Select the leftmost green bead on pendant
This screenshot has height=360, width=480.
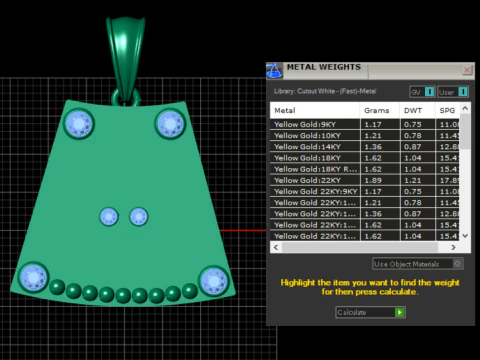point(57,287)
